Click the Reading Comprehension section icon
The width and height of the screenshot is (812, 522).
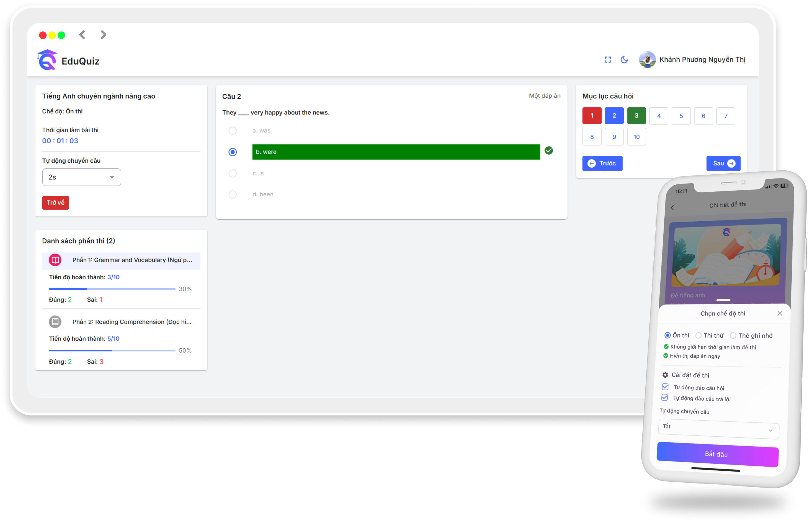point(54,321)
